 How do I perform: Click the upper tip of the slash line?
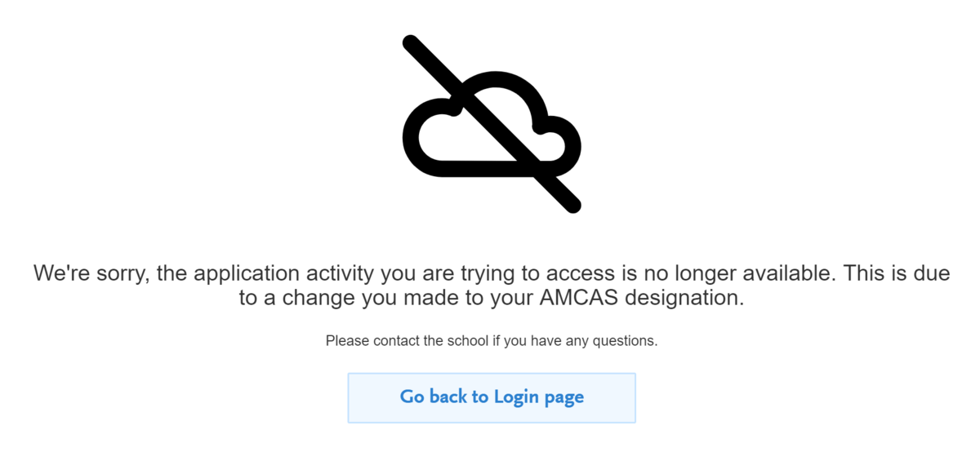pyautogui.click(x=411, y=42)
